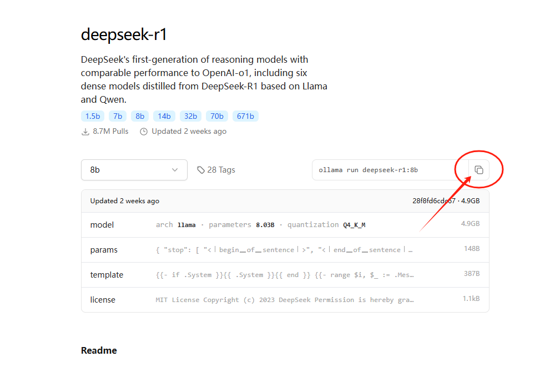The image size is (560, 392).
Task: Click the 1.1kB size in license row
Action: coord(471,299)
